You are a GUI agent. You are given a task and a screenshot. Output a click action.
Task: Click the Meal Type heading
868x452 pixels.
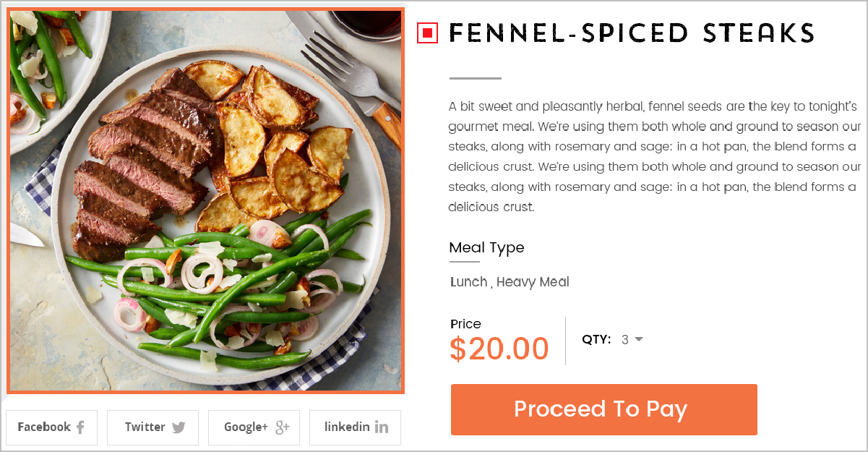[x=486, y=247]
